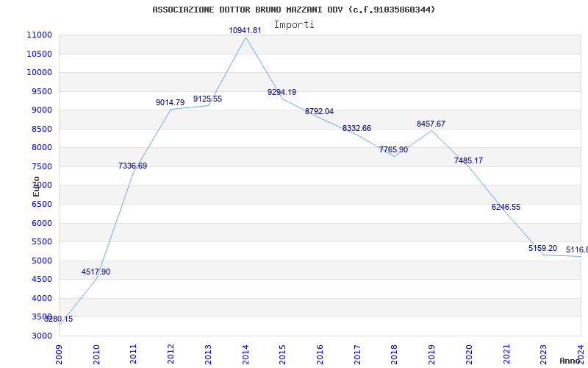Click the cut-off data label 5116.8
588x368 pixels.
[577, 250]
